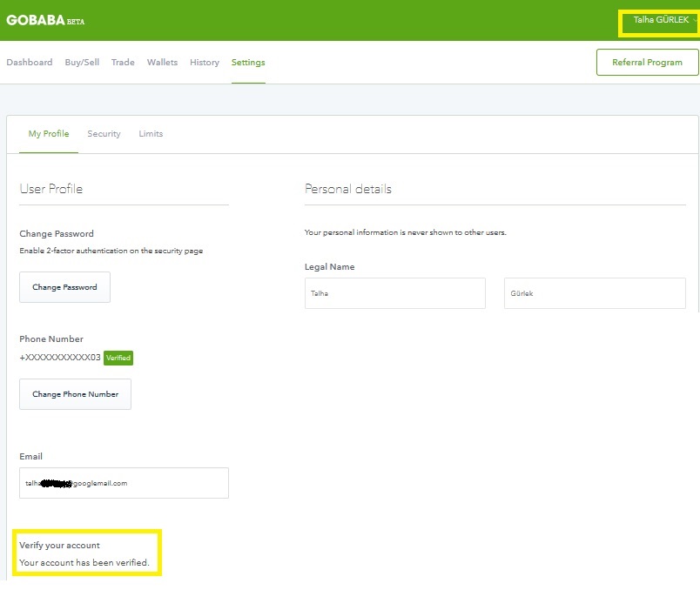
Task: Switch to the Security tab
Action: 104,133
